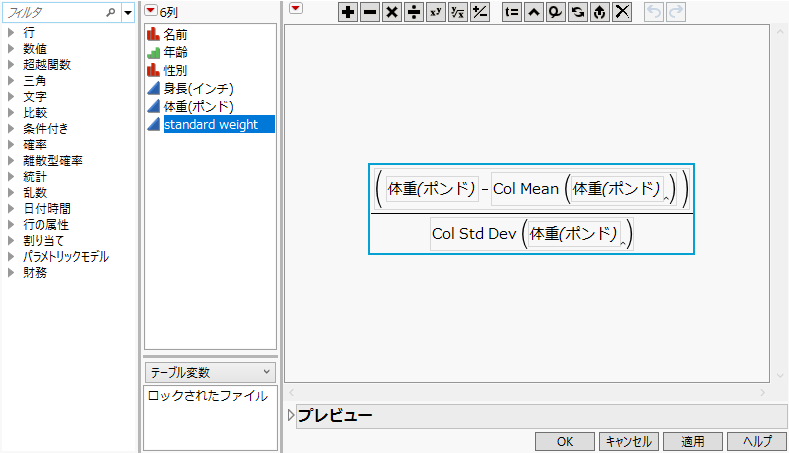Open the red triangle menu above formula editor
This screenshot has height=453, width=789.
click(x=296, y=8)
